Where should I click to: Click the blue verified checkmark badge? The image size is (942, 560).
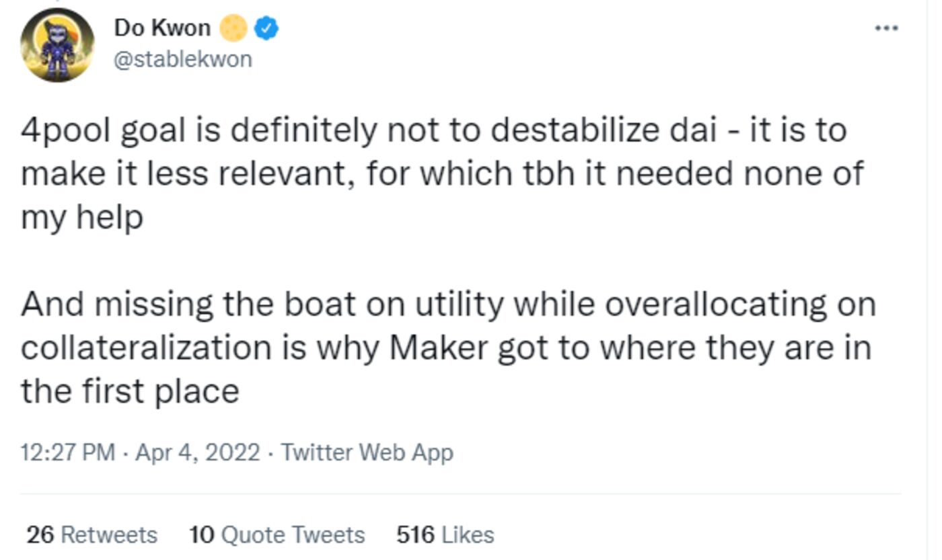coord(267,28)
